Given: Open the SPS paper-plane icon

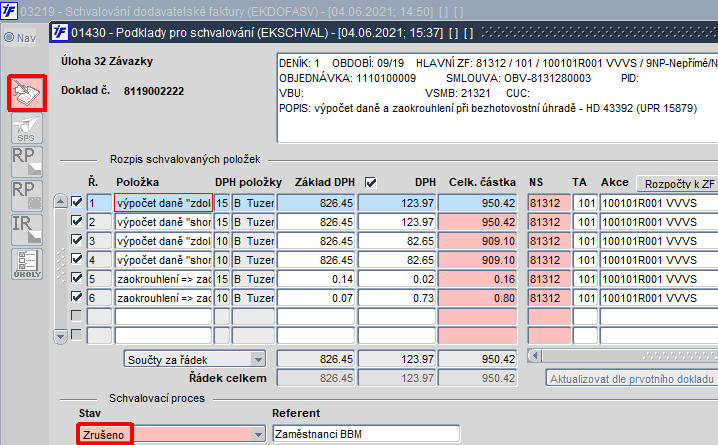Looking at the screenshot, I should pos(27,129).
